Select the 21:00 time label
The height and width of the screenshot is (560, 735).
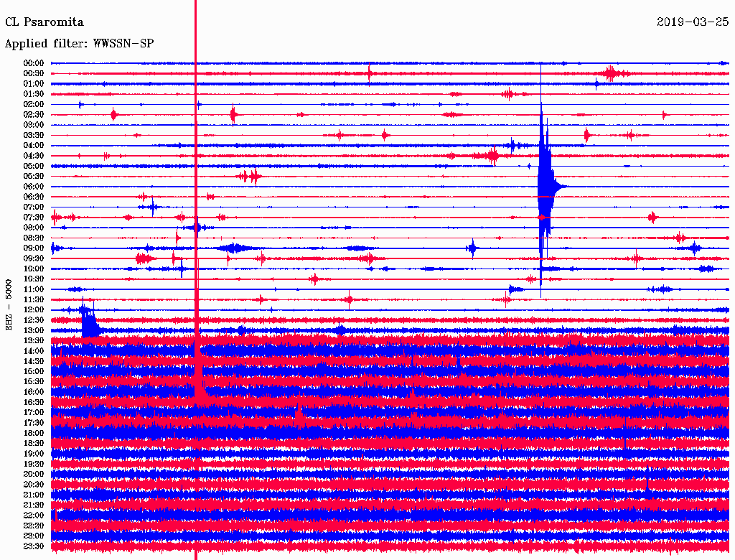click(x=34, y=495)
